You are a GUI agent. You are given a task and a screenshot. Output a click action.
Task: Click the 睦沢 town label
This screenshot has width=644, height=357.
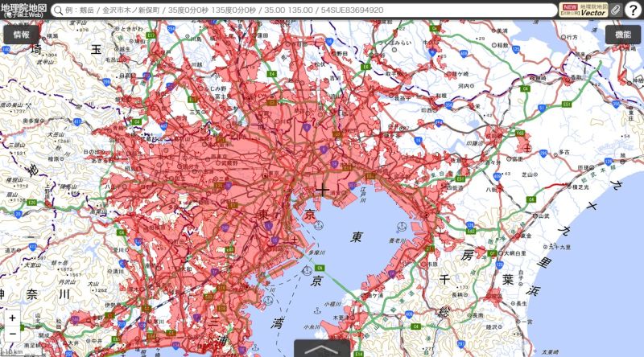tap(492, 327)
